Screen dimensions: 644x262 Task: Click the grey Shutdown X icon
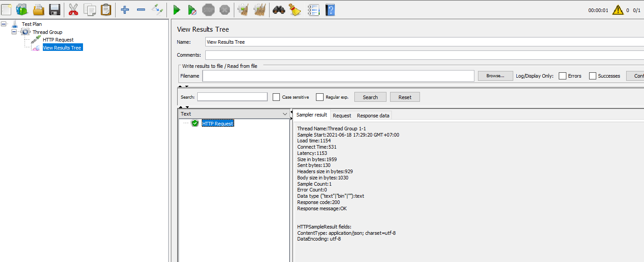[224, 9]
